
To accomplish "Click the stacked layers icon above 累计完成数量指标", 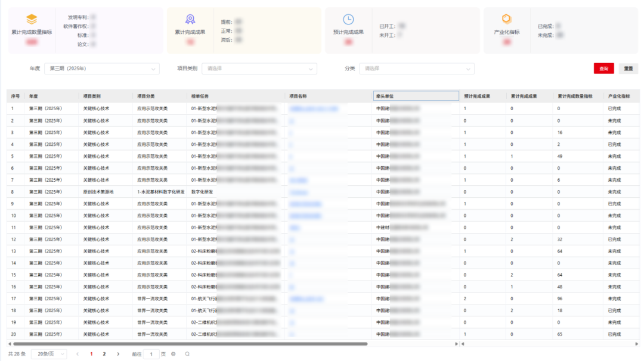I will (x=32, y=20).
